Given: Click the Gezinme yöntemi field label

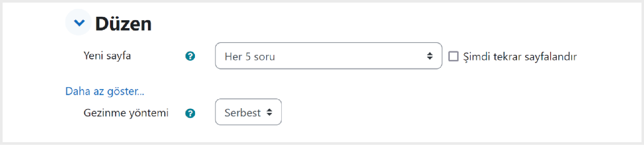Looking at the screenshot, I should pos(126,113).
